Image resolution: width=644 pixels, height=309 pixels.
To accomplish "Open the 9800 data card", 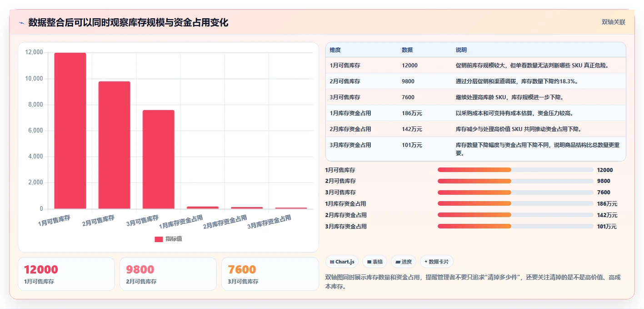I will [x=168, y=274].
